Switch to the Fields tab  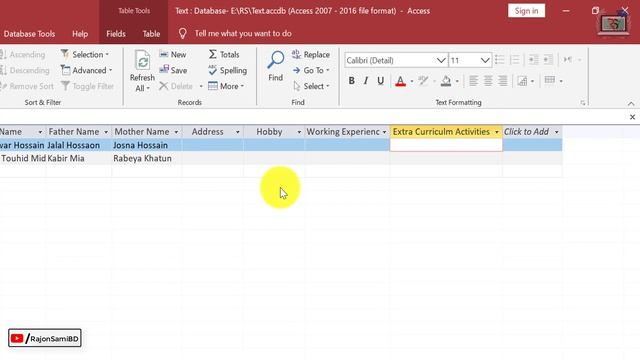pyautogui.click(x=116, y=34)
